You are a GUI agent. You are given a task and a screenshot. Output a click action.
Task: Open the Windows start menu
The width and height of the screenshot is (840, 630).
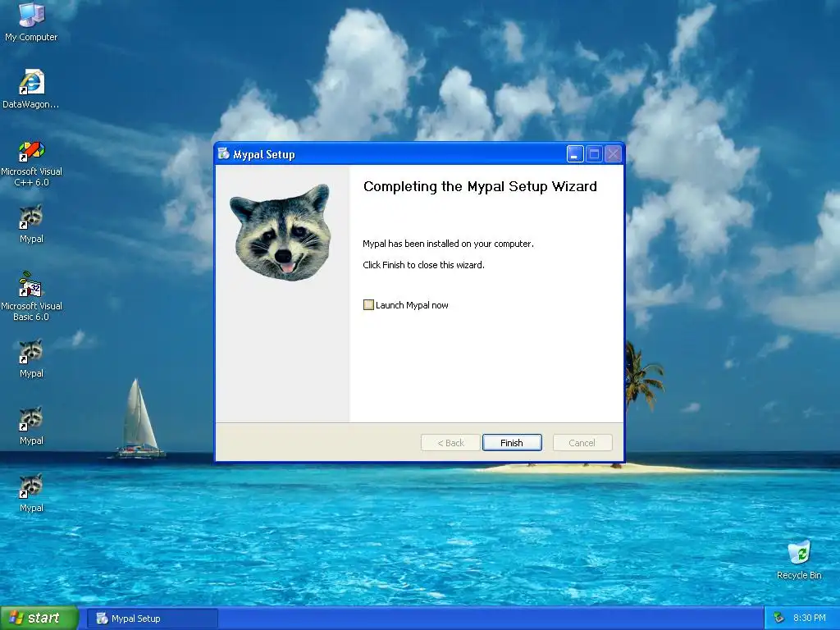(x=39, y=618)
